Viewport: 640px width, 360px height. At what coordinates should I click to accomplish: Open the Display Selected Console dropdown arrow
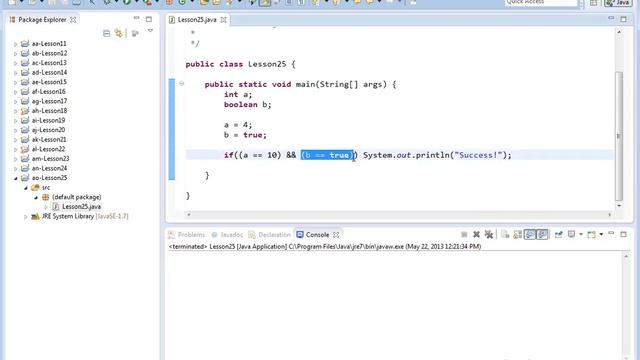pos(581,234)
